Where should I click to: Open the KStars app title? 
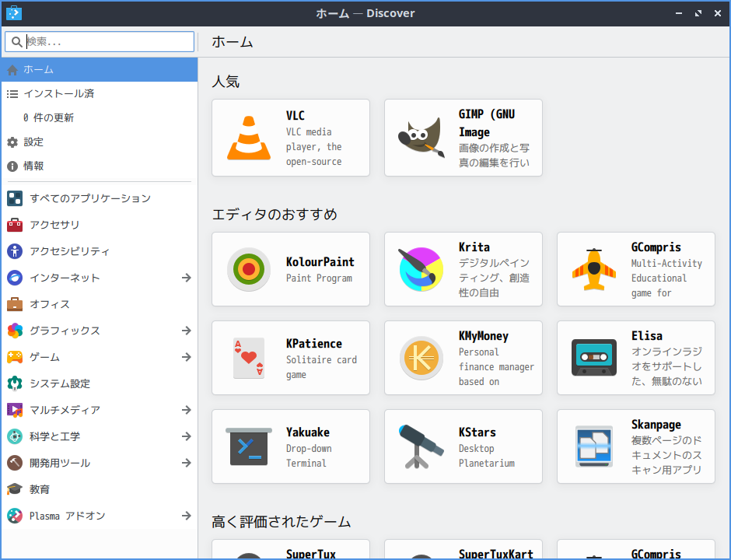pos(477,432)
